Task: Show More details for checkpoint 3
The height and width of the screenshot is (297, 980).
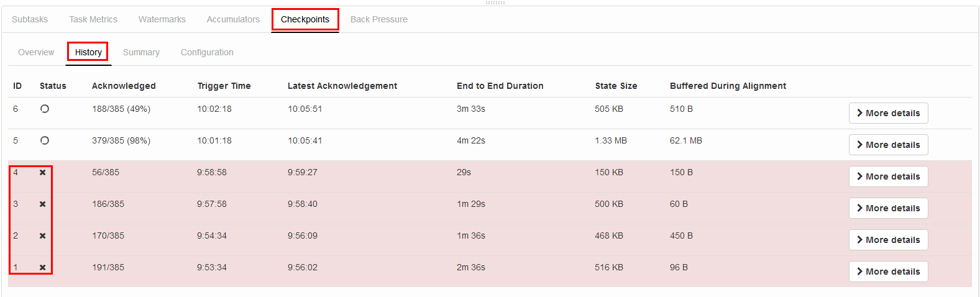Action: 888,208
